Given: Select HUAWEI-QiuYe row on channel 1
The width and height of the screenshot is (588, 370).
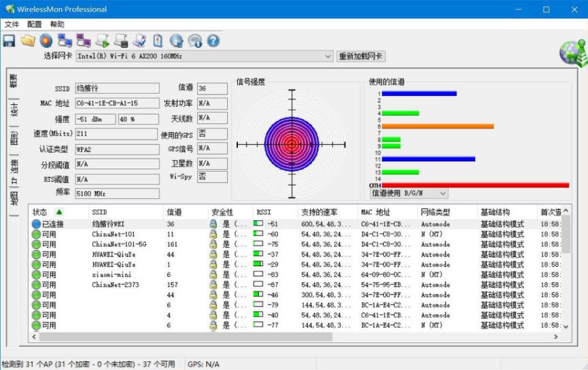Looking at the screenshot, I should click(x=114, y=265).
